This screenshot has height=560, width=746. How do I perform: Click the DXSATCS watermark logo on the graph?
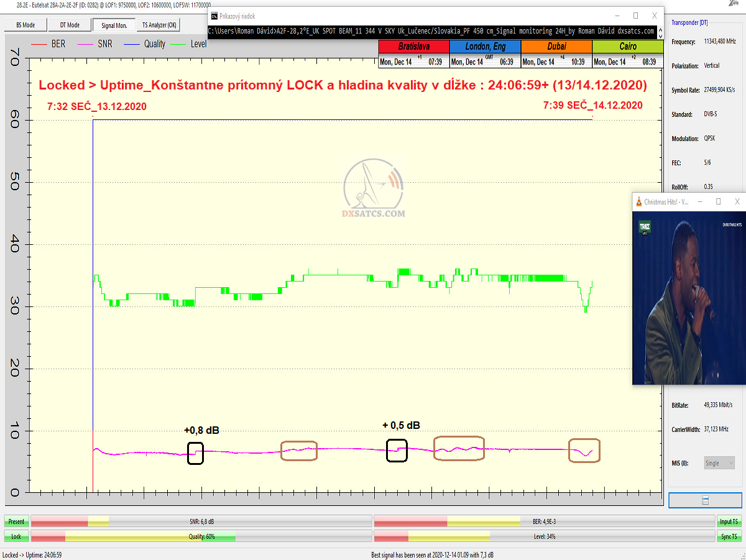374,189
